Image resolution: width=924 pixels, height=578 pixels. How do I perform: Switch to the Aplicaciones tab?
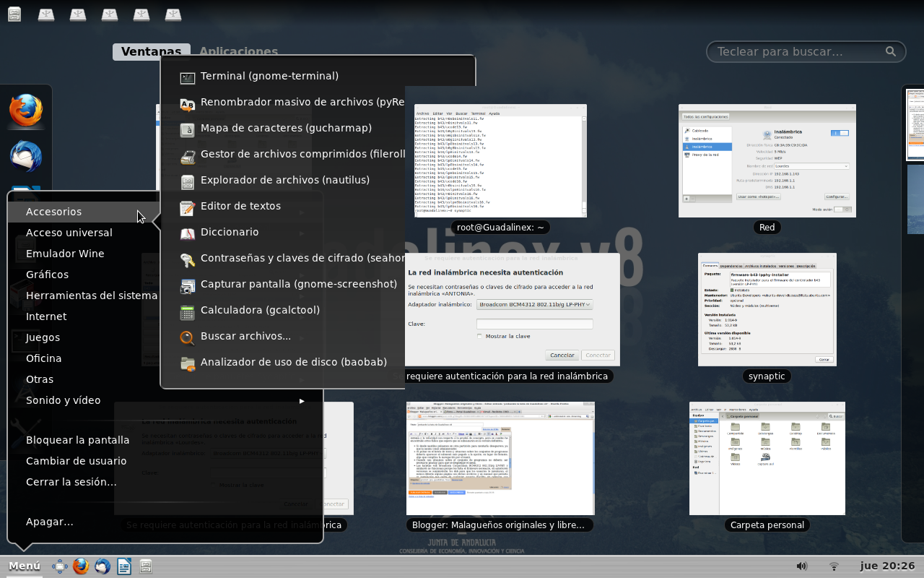pos(238,51)
